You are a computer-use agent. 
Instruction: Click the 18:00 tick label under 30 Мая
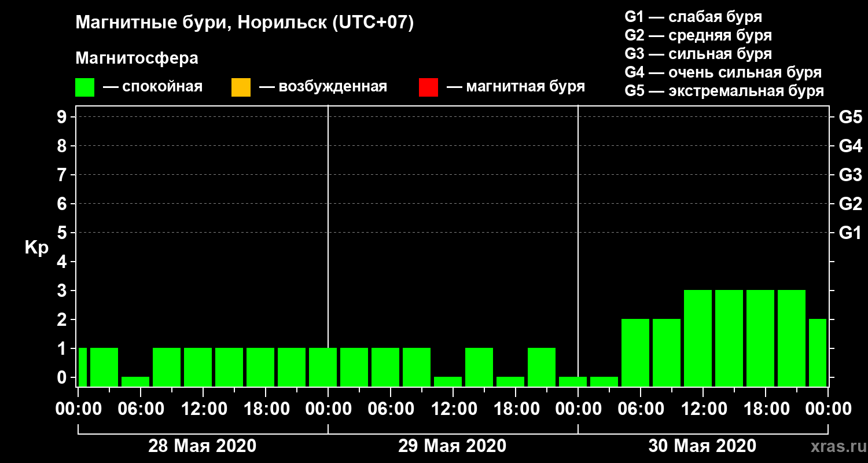(766, 409)
